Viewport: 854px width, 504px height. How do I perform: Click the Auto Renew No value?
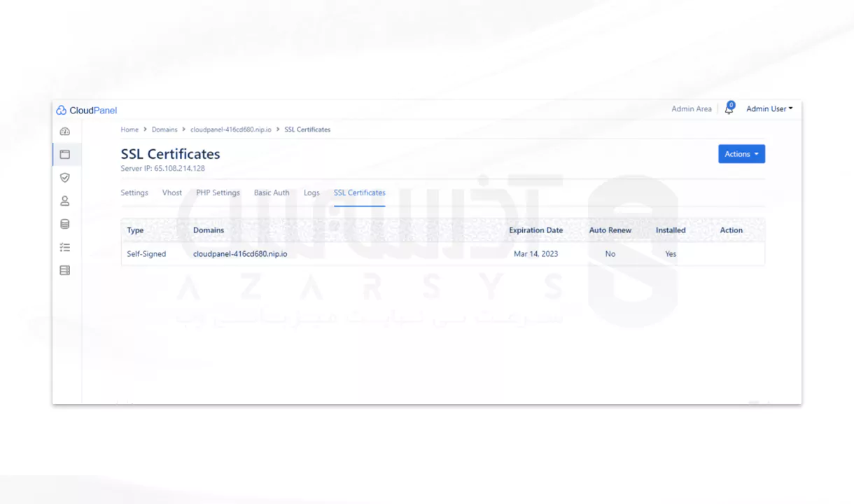coord(610,254)
